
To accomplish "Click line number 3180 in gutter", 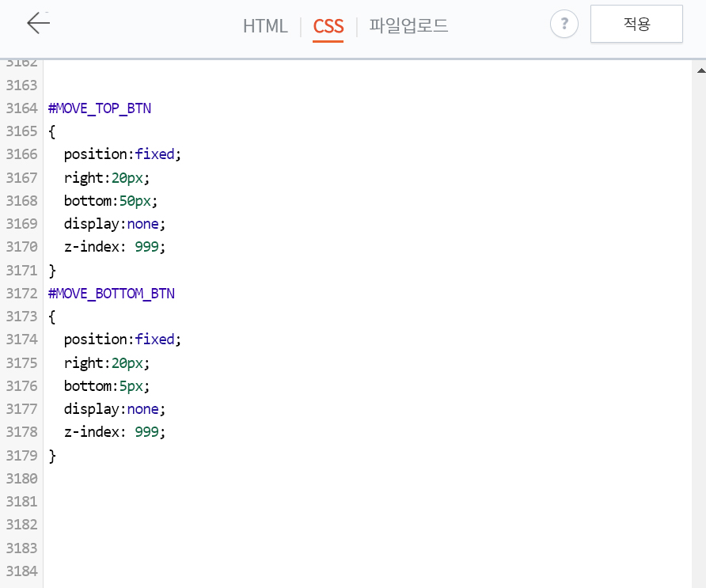I will (21, 478).
